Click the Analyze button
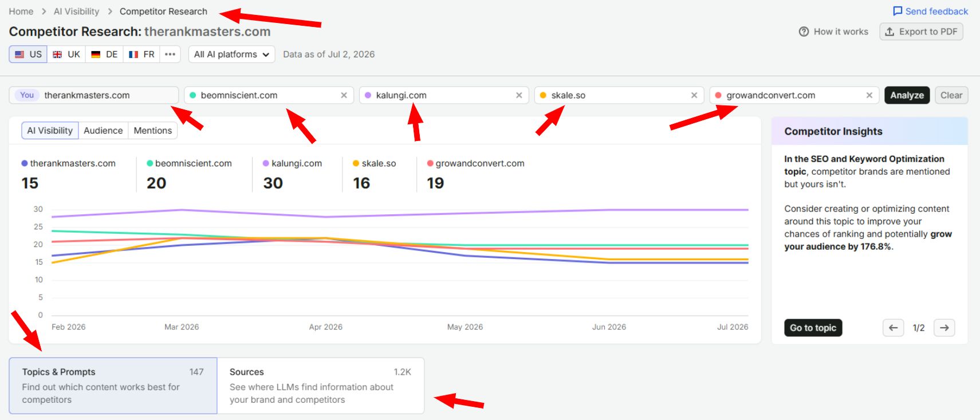The height and width of the screenshot is (420, 980). (907, 95)
